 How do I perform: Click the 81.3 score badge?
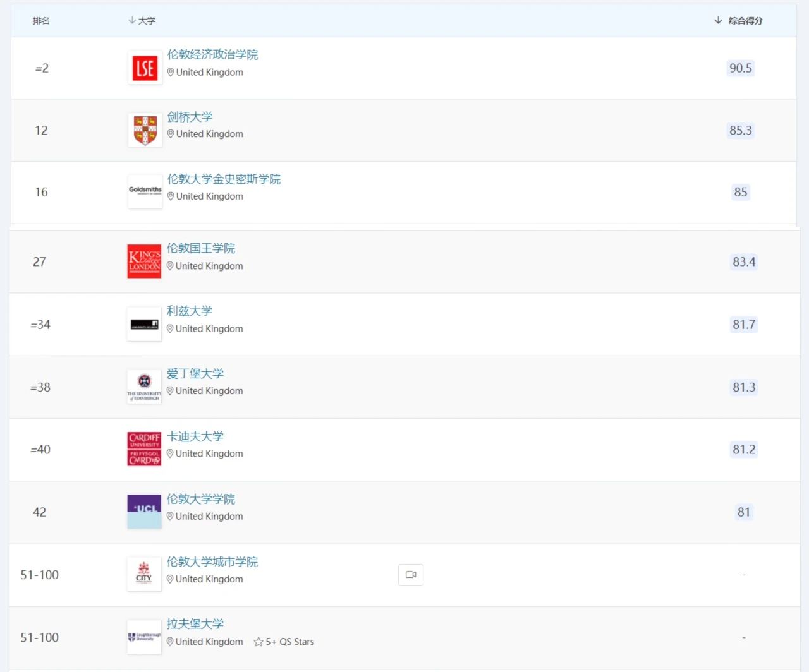[x=744, y=387]
